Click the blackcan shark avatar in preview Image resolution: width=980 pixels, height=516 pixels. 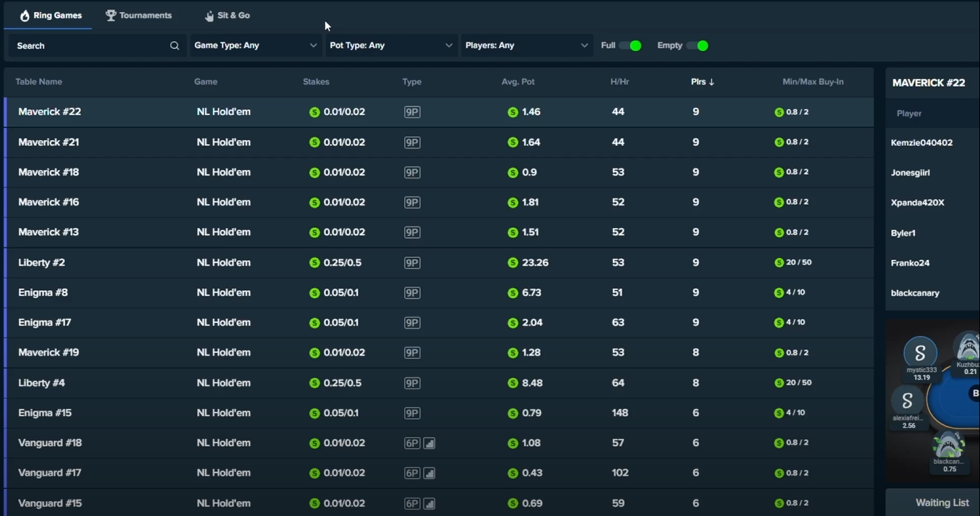pos(948,445)
